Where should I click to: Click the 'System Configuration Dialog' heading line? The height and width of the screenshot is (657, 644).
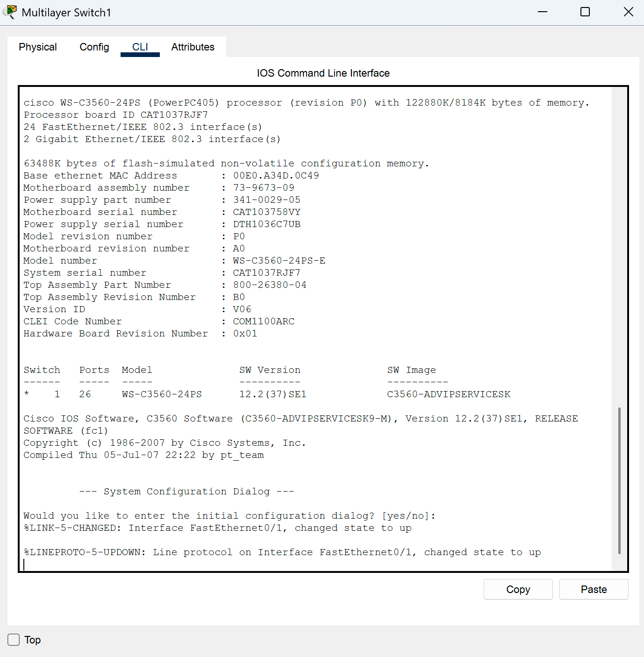pyautogui.click(x=186, y=492)
